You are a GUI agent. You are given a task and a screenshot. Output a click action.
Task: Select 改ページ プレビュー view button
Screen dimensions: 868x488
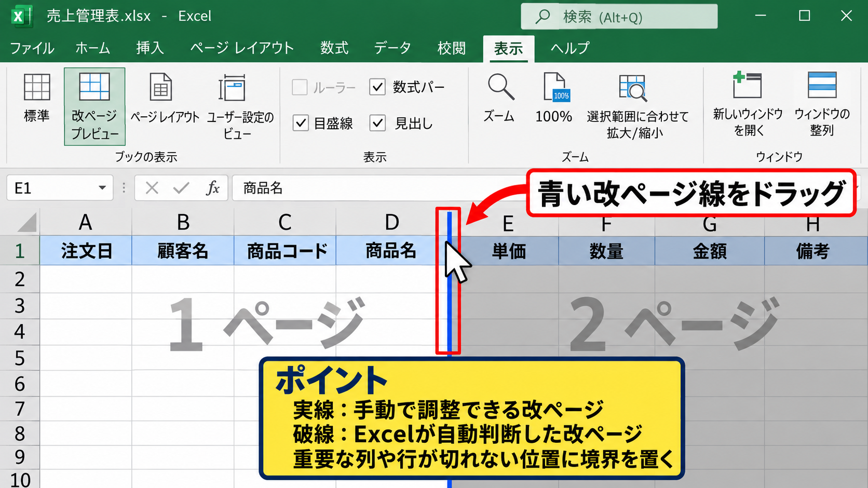pos(94,106)
